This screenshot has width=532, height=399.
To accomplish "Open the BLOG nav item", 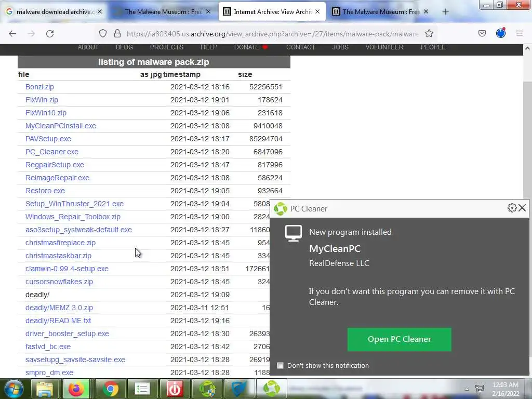I will [x=125, y=47].
